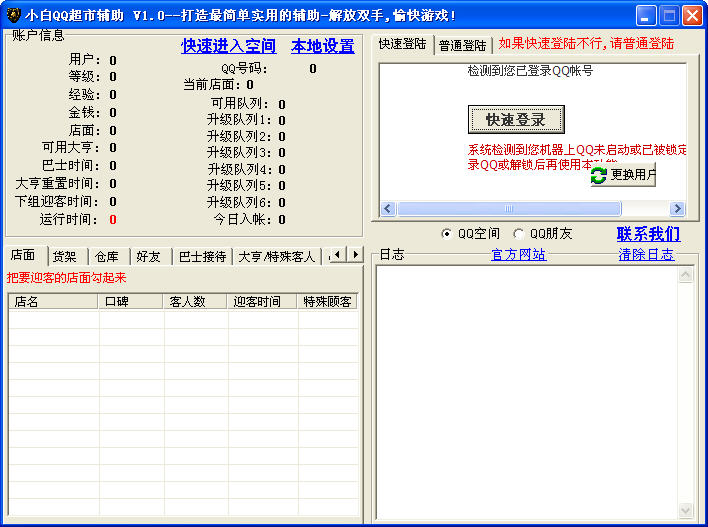This screenshot has height=527, width=708.
Task: Click the 当前店面 label
Action: point(213,84)
